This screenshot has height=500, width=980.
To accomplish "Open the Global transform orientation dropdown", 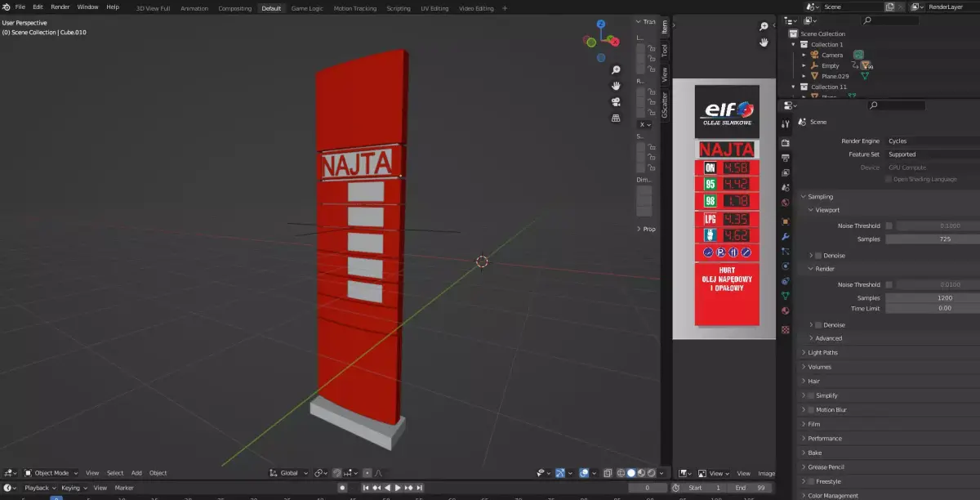I will tap(289, 473).
